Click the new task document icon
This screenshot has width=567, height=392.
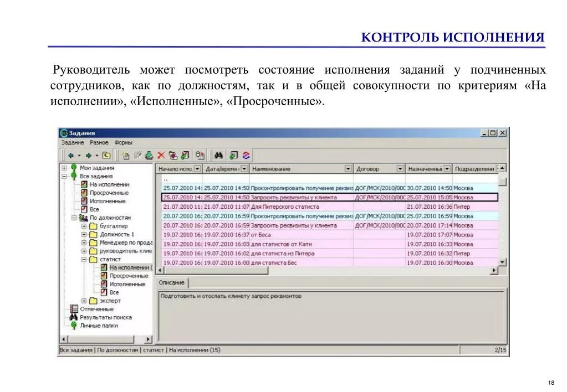pos(125,156)
